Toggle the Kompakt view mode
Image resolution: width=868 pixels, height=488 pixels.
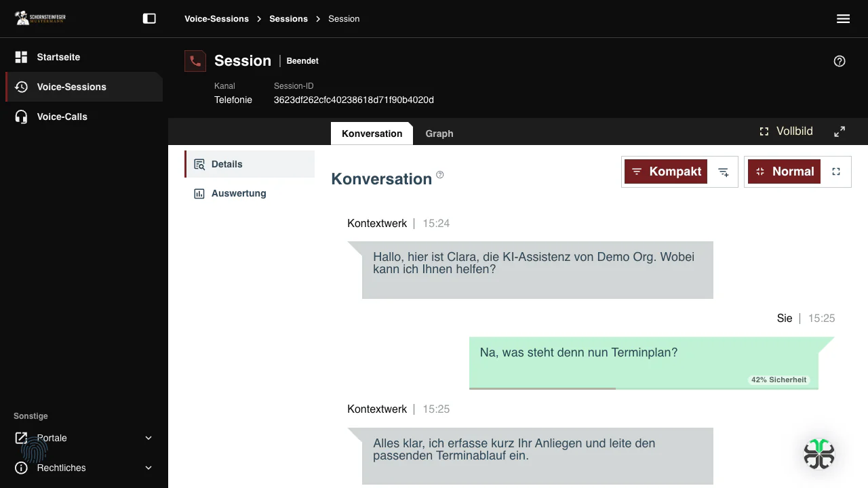point(666,172)
